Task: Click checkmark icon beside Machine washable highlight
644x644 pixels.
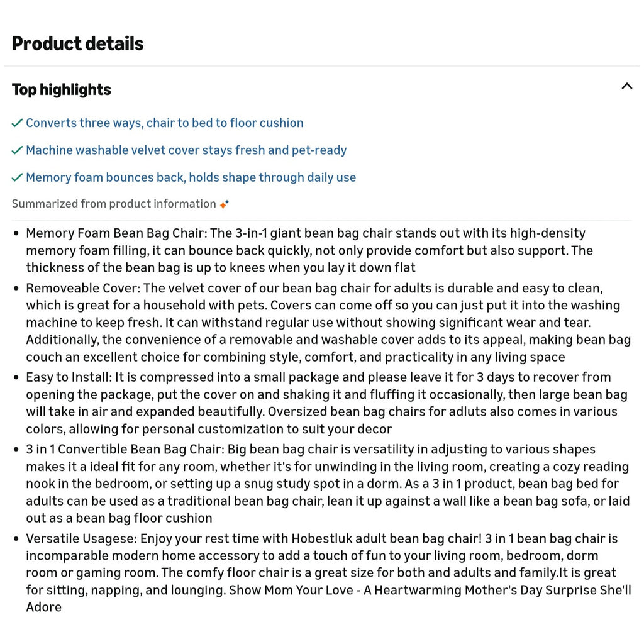Action: click(x=17, y=150)
